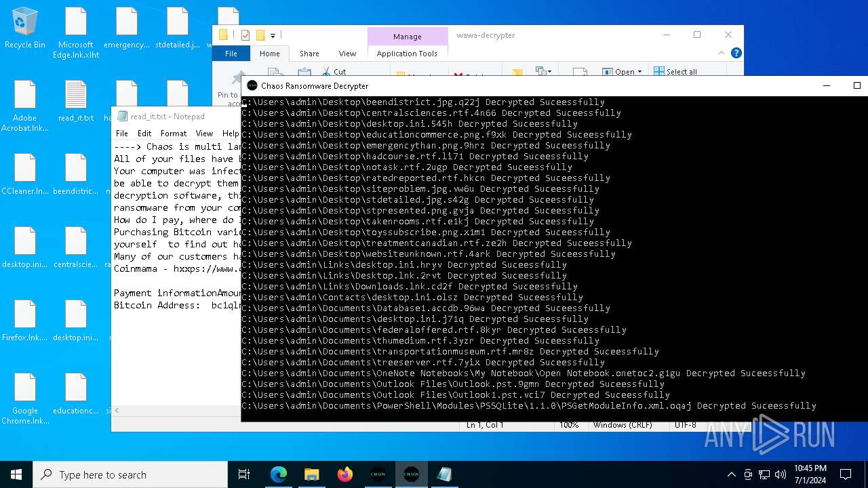Open the notification center icon

(x=846, y=474)
